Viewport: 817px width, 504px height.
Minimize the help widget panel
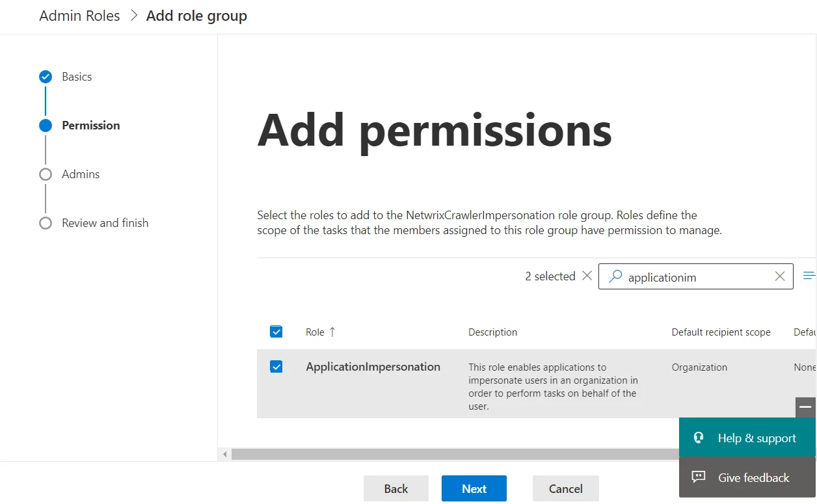(805, 407)
